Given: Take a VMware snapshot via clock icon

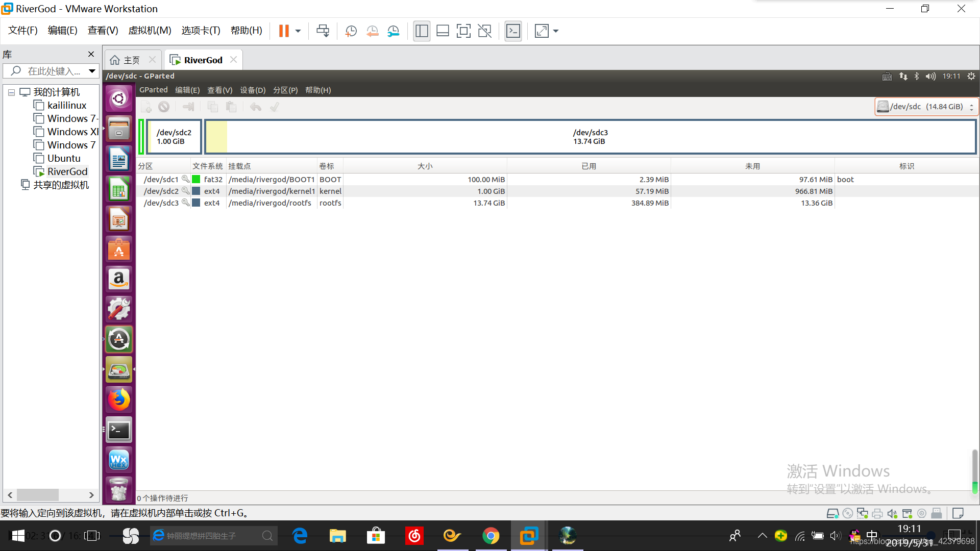Looking at the screenshot, I should point(351,31).
